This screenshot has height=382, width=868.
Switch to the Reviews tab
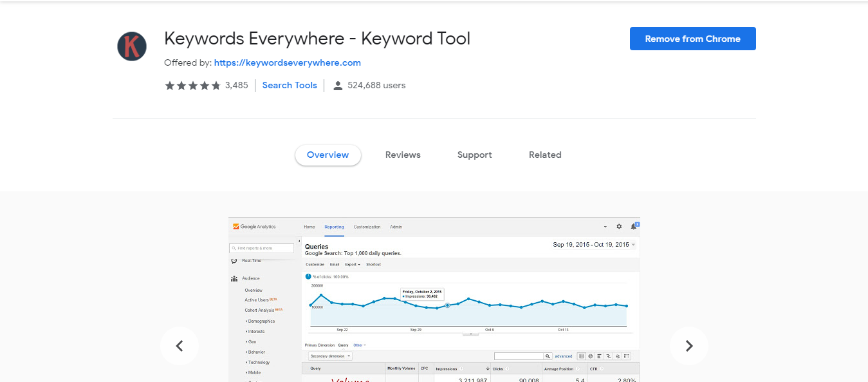403,155
